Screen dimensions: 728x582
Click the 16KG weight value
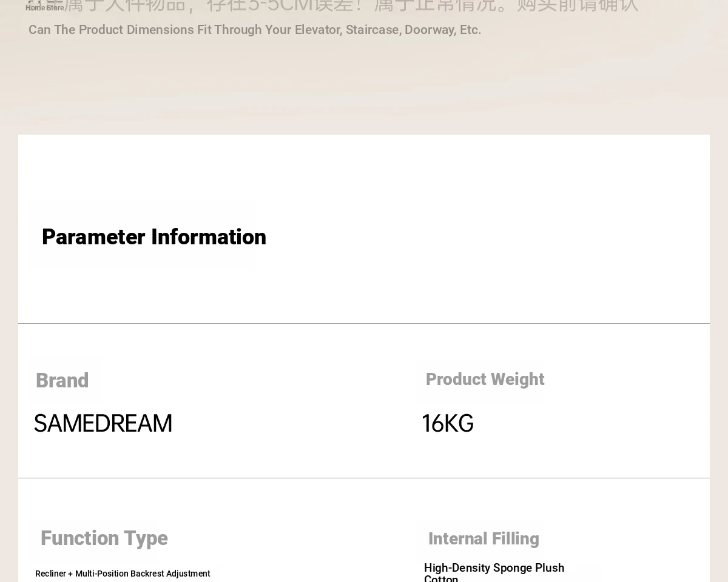pyautogui.click(x=448, y=423)
